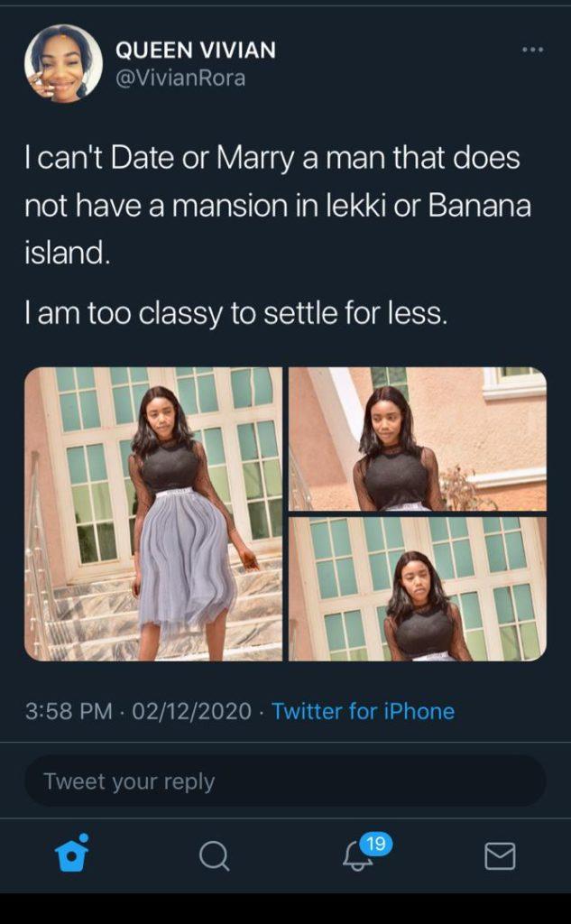The width and height of the screenshot is (571, 924).
Task: Open the full-length photo on the stairs
Action: coord(153,513)
